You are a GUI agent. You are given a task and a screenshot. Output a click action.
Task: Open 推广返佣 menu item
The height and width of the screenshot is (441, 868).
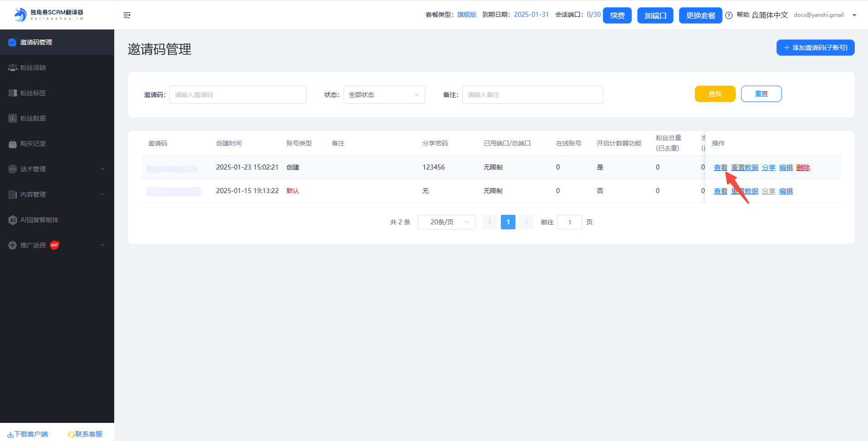tap(33, 245)
